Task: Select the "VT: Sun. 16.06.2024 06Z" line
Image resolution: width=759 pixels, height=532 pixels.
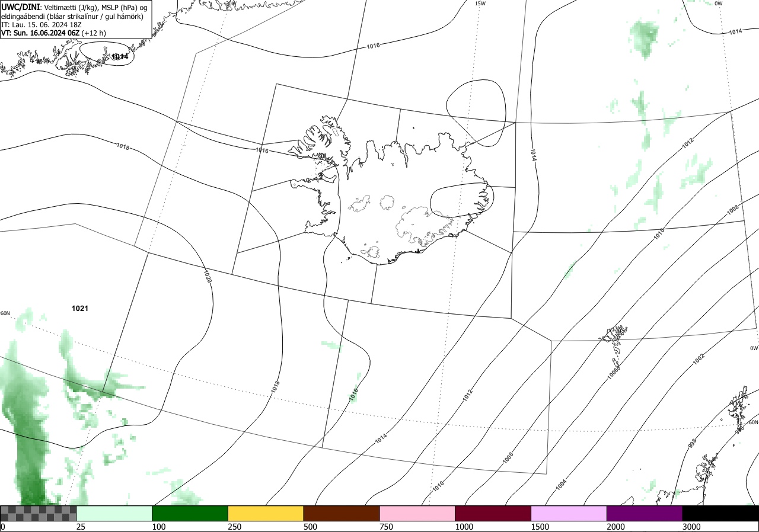Action: pyautogui.click(x=53, y=33)
